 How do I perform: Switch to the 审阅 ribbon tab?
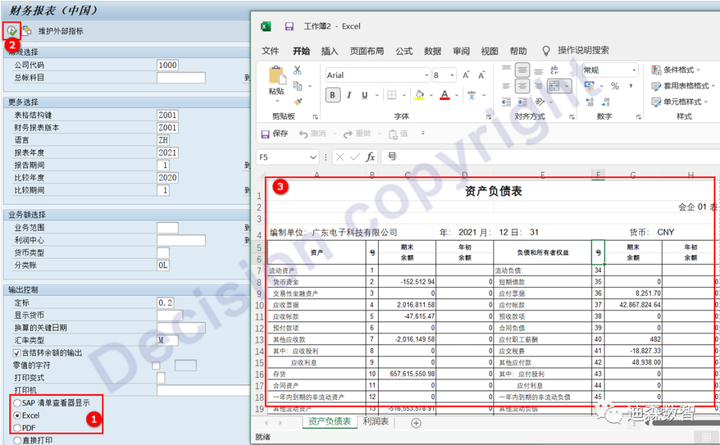[x=461, y=51]
